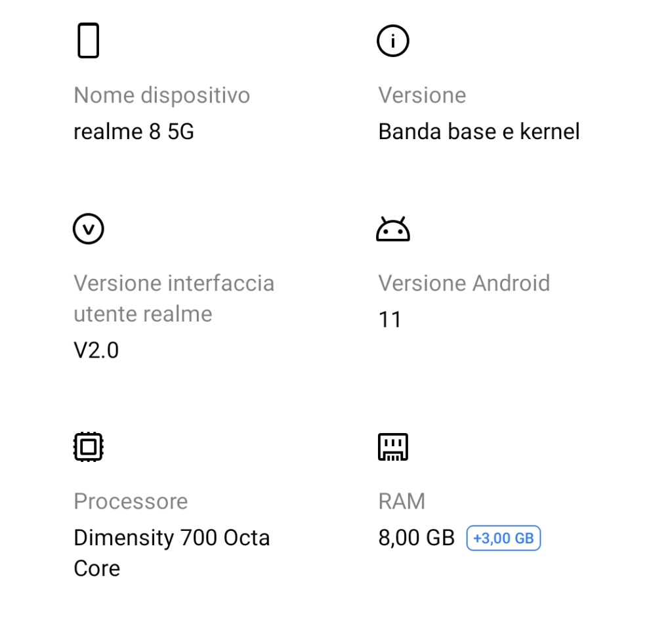Open the Processore information card
Viewport: 672px width, 628px height.
131,501
